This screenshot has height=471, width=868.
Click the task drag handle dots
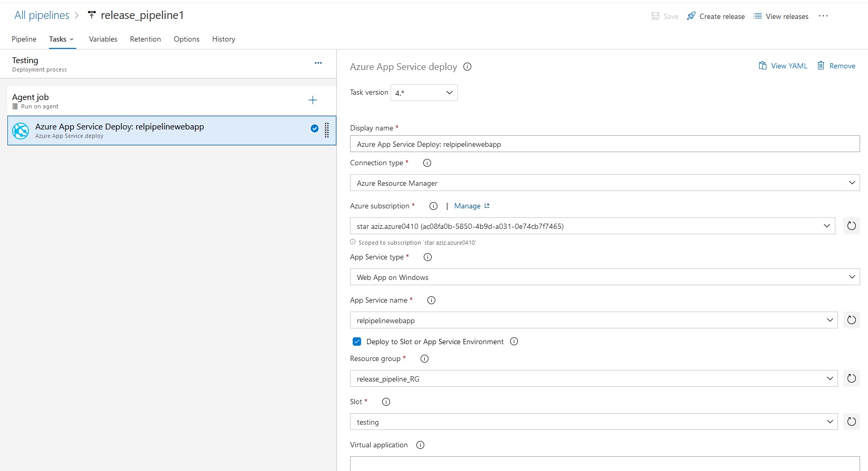(x=327, y=130)
